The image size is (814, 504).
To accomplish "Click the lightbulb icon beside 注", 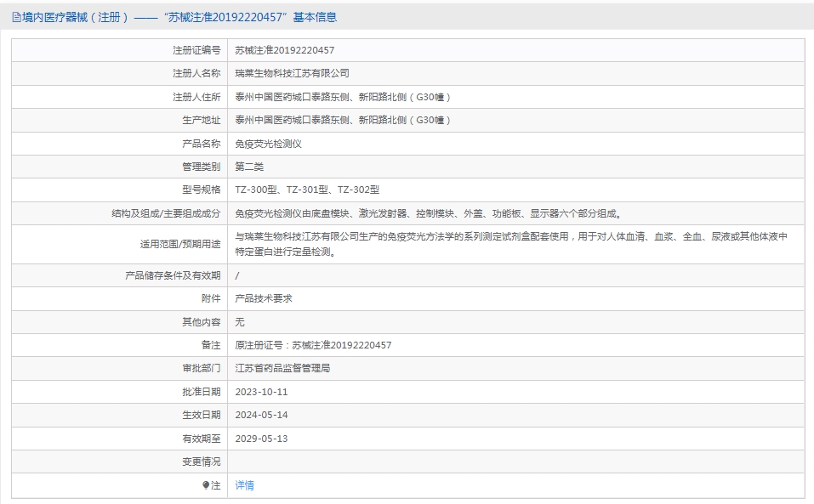I will click(206, 485).
